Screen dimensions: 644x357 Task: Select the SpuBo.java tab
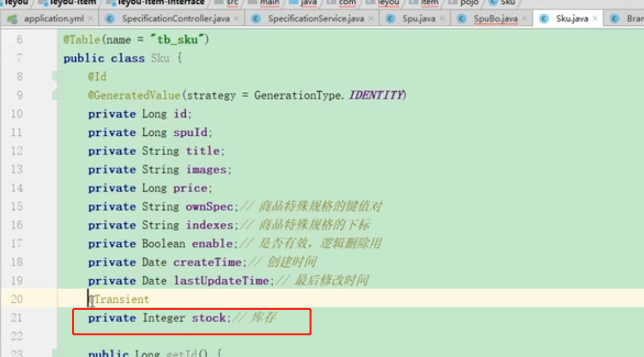pyautogui.click(x=495, y=19)
